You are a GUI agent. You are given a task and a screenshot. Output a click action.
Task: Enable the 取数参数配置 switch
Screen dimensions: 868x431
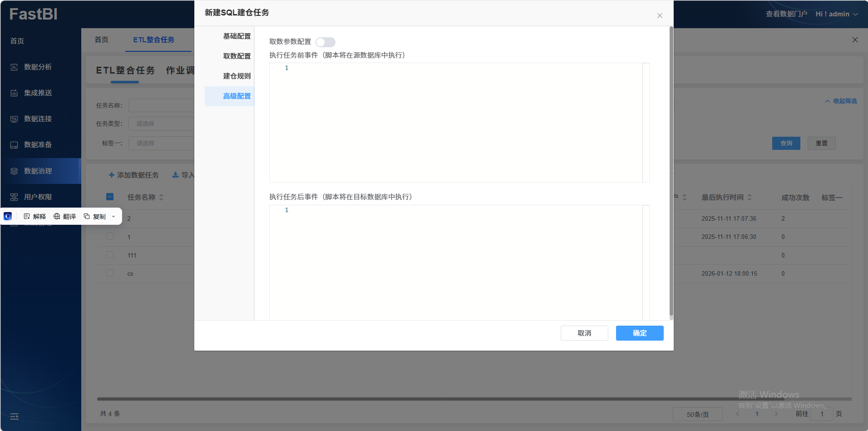coord(325,42)
